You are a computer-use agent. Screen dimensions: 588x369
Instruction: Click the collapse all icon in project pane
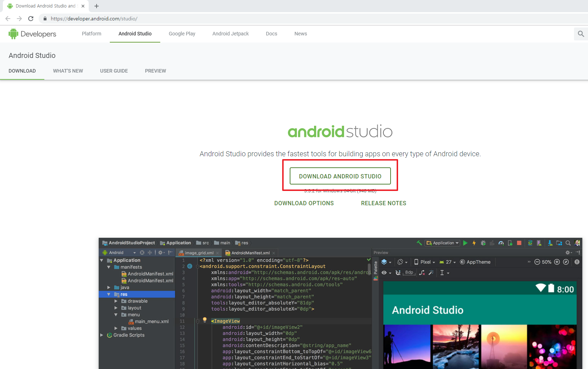tap(150, 252)
